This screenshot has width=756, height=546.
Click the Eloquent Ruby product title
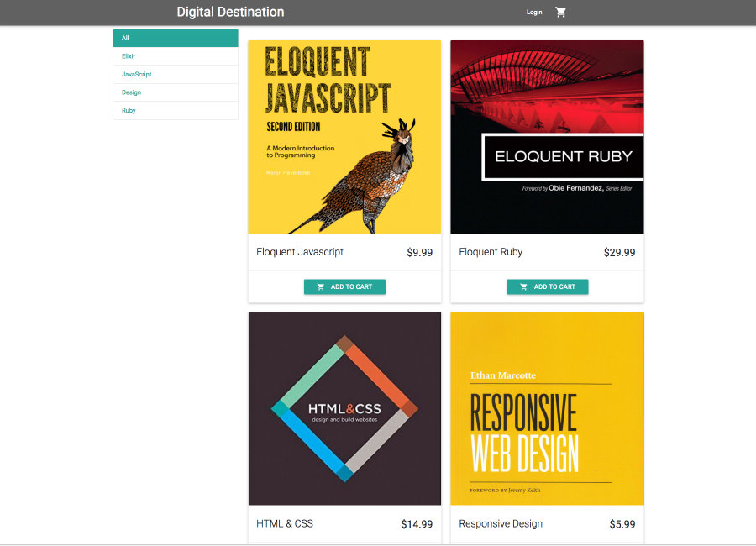pyautogui.click(x=491, y=252)
